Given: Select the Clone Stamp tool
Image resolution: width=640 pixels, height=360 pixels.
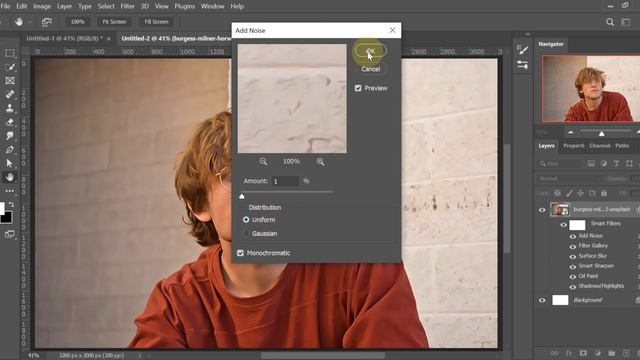Looking at the screenshot, I should click(x=10, y=108).
